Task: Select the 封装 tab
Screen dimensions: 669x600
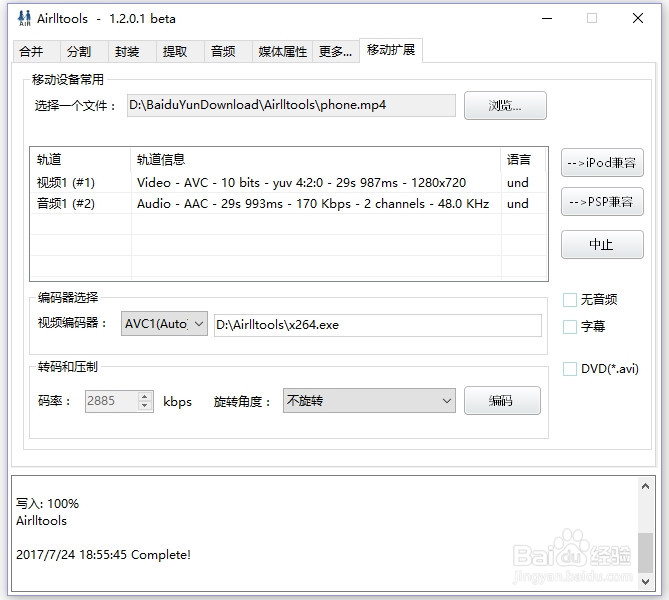Action: click(x=132, y=52)
